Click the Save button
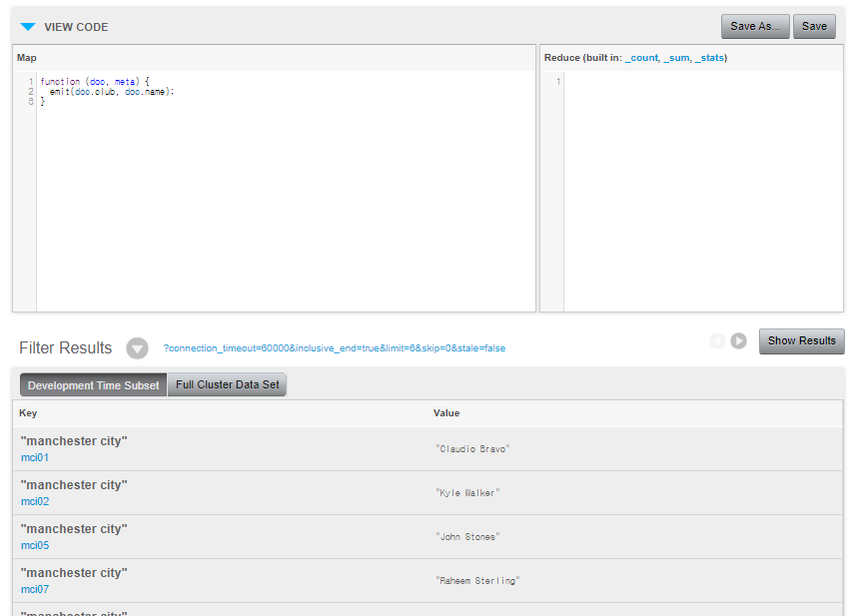Viewport: 854px width, 616px height. [814, 27]
